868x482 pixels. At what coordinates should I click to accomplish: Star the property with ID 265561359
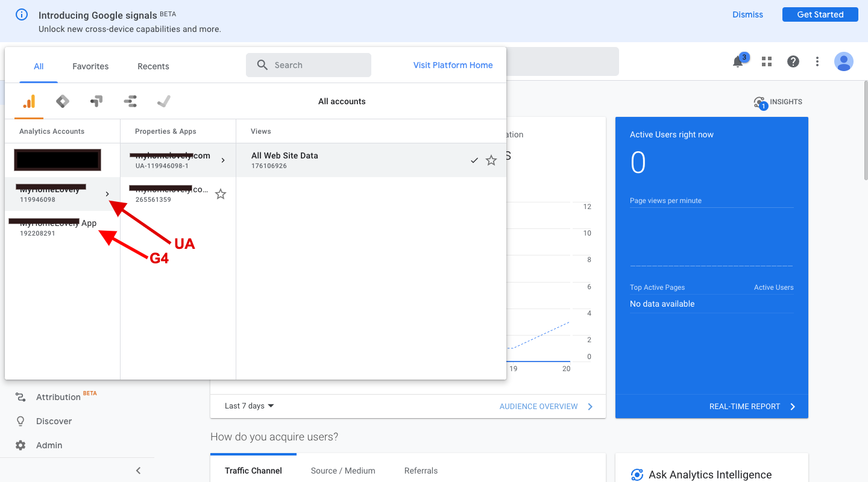point(221,194)
